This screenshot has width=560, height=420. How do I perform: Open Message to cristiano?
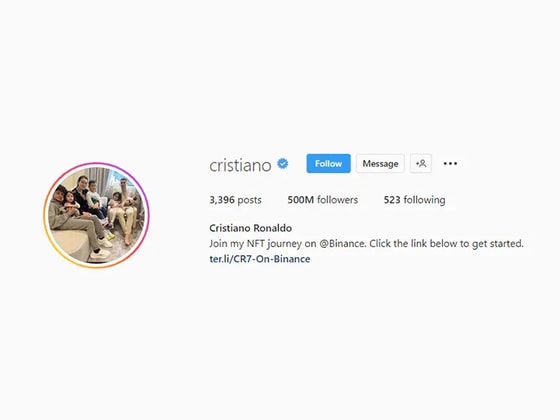(380, 164)
